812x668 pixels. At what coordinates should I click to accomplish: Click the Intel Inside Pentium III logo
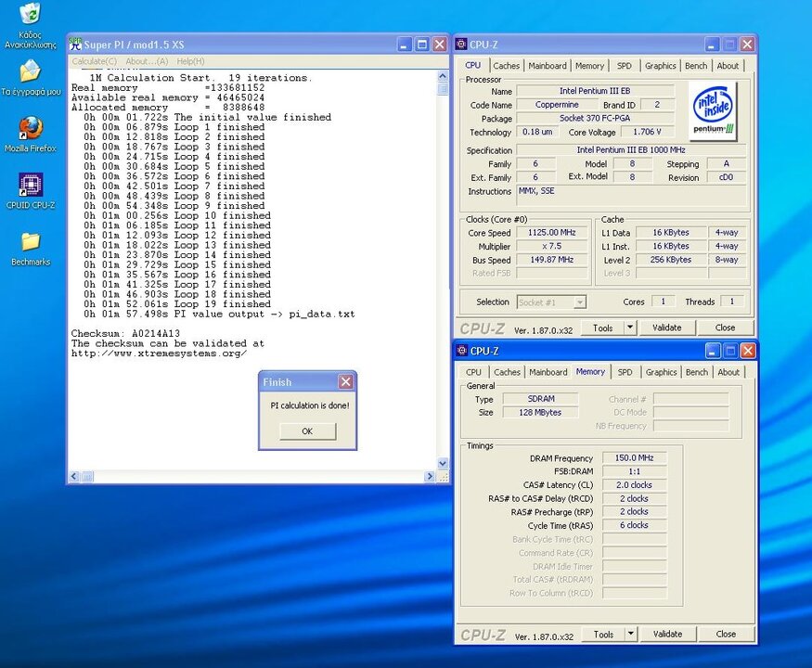tap(713, 111)
